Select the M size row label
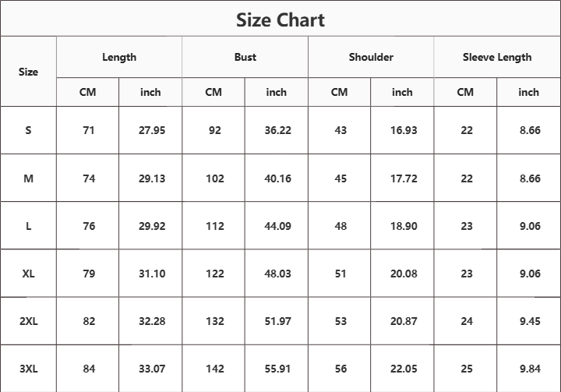 tap(28, 178)
